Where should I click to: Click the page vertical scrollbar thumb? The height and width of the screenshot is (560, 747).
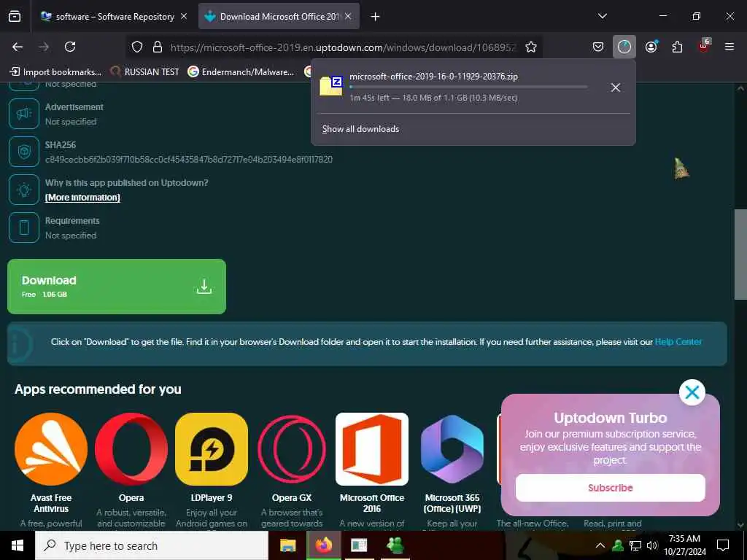(740, 254)
